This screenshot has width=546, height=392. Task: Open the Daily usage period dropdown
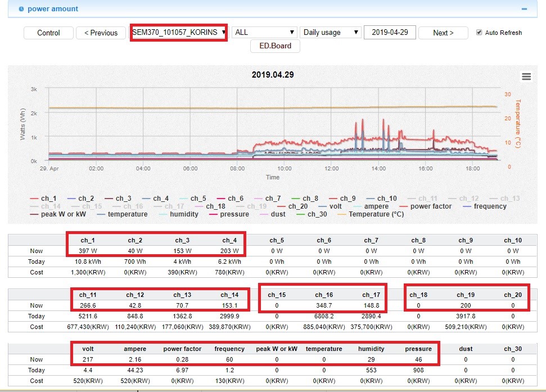330,33
